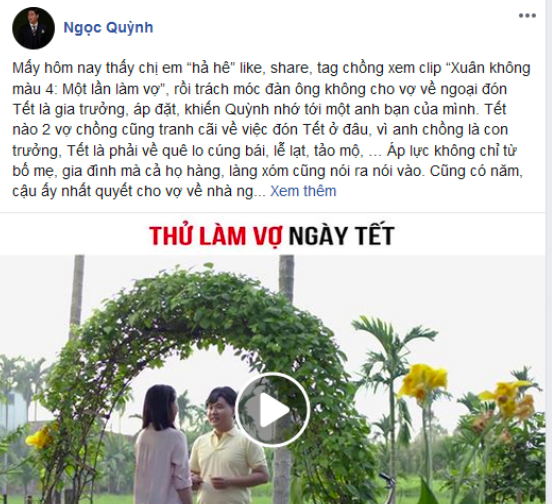Expand the post with Xem thêm
This screenshot has height=504, width=552.
coord(303,191)
